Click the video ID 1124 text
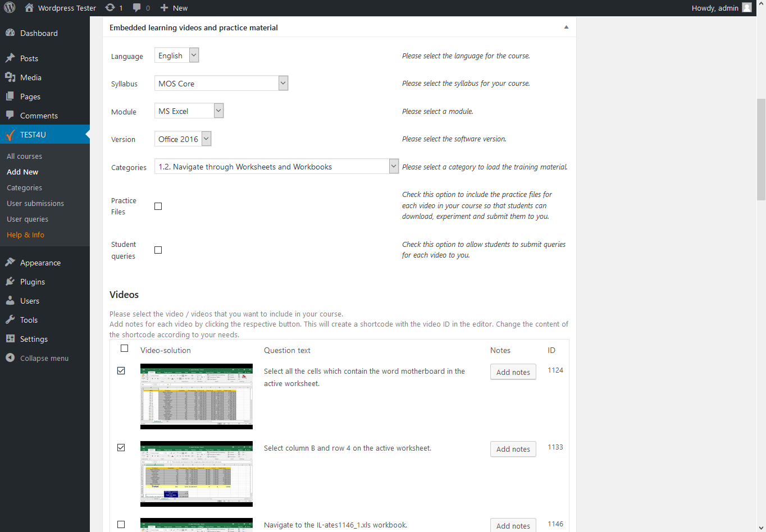This screenshot has width=766, height=532. pos(555,370)
